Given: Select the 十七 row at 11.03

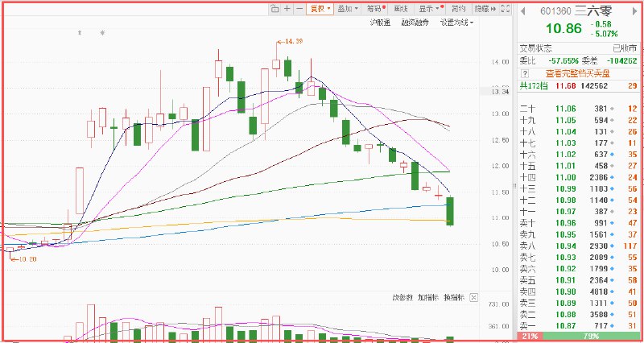Looking at the screenshot, I should 578,143.
